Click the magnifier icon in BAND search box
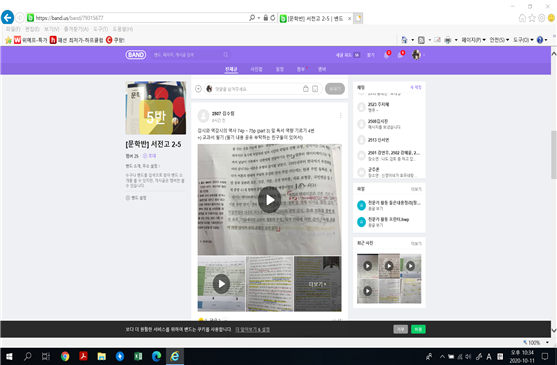This screenshot has width=557, height=365. [226, 55]
